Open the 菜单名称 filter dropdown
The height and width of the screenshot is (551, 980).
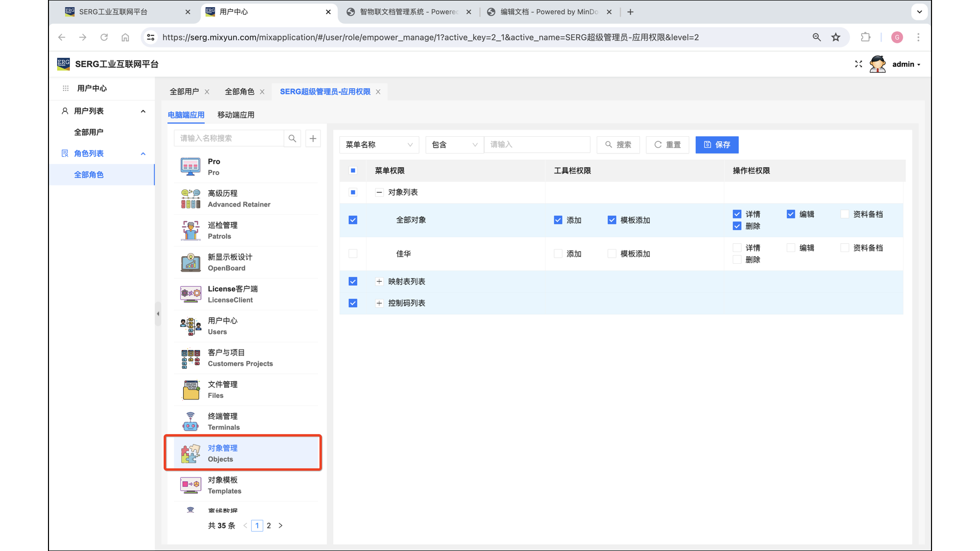(x=379, y=145)
